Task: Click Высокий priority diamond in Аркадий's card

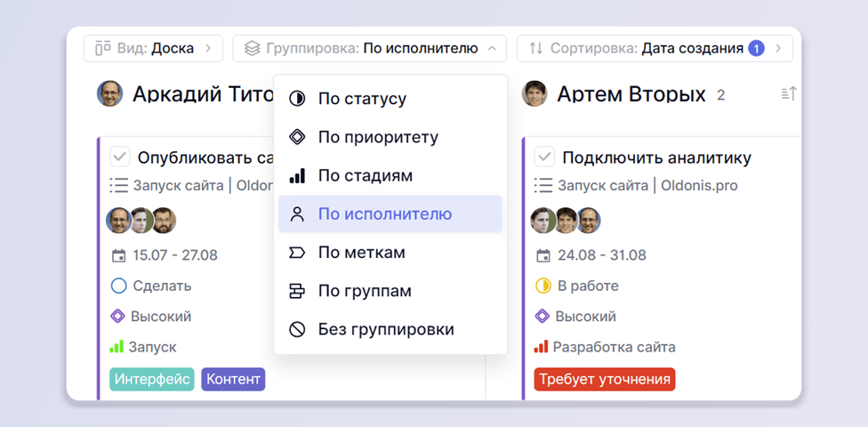Action: point(117,316)
